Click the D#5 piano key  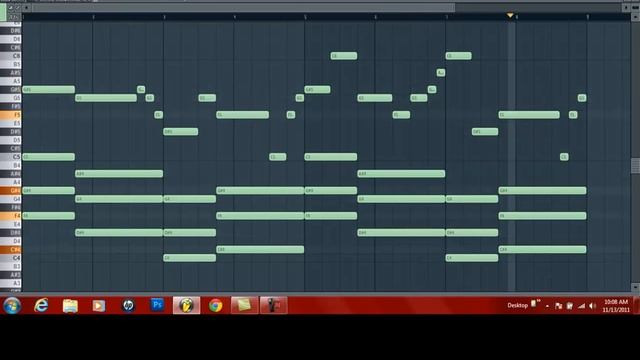point(11,131)
